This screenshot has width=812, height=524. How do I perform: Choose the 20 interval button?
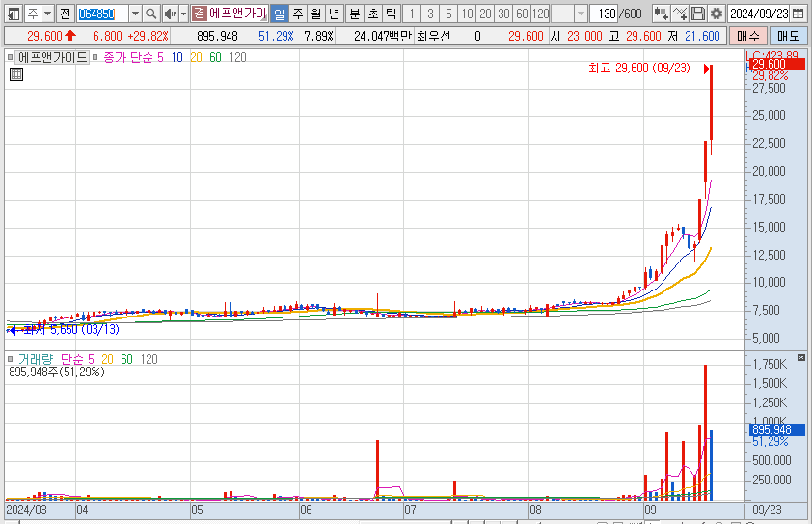(485, 14)
